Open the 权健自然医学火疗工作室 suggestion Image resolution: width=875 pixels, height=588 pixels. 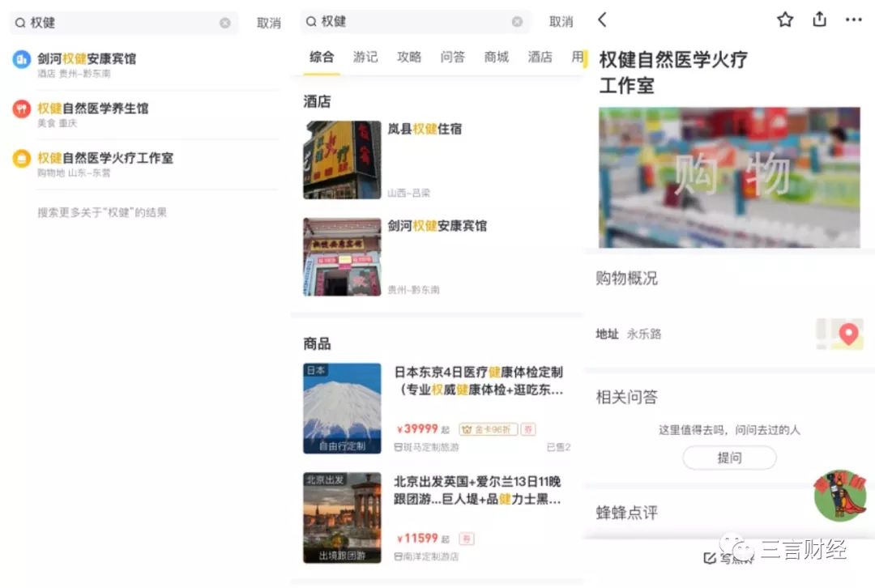pos(144,164)
